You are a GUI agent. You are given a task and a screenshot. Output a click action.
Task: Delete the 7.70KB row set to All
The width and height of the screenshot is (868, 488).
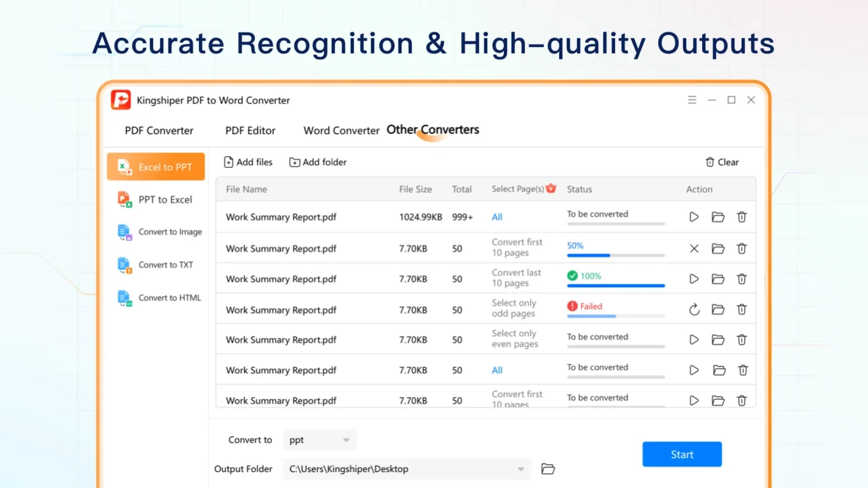743,370
